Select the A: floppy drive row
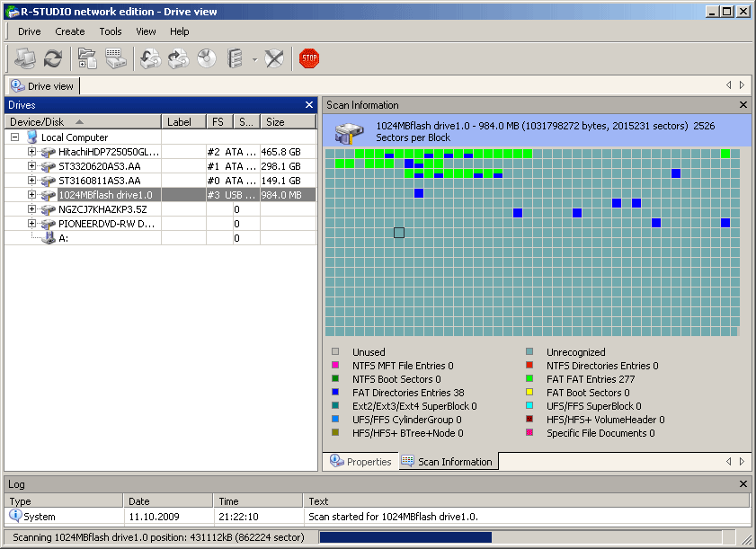The height and width of the screenshot is (549, 756). click(x=160, y=238)
